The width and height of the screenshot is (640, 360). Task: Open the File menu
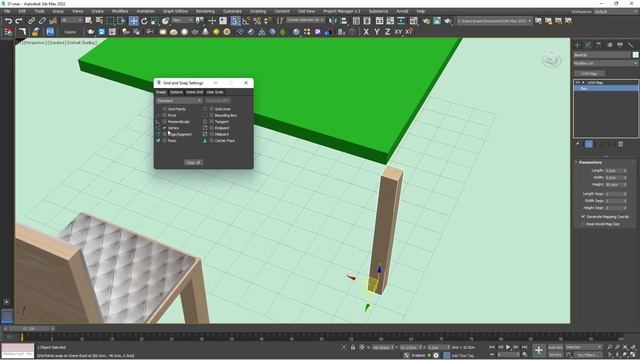pyautogui.click(x=7, y=11)
